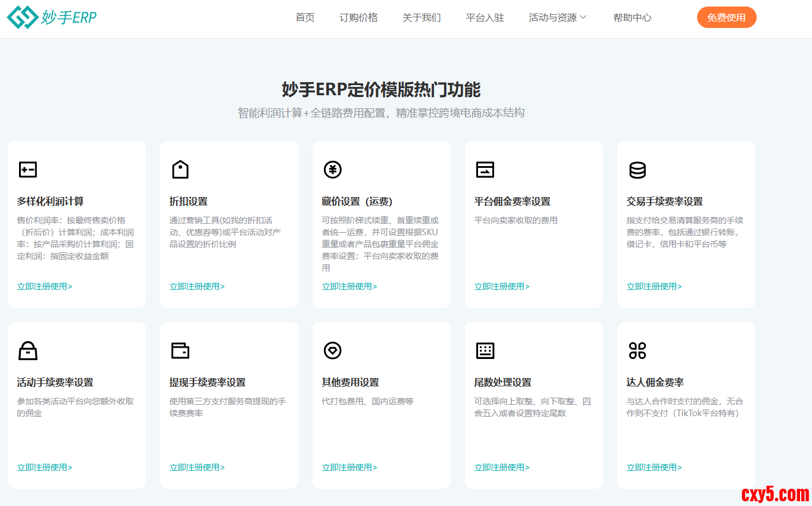Click the 达人佣金费率 four-circles icon
The image size is (812, 506).
click(637, 351)
